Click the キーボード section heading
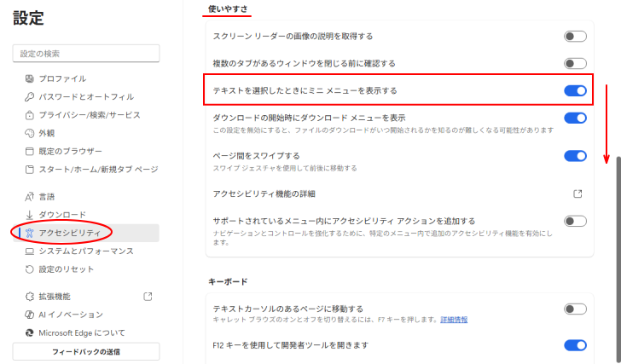 [228, 281]
